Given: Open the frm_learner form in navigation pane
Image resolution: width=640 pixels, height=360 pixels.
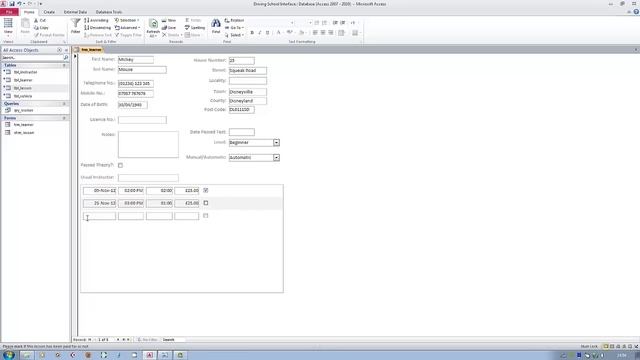Looking at the screenshot, I should [x=24, y=125].
